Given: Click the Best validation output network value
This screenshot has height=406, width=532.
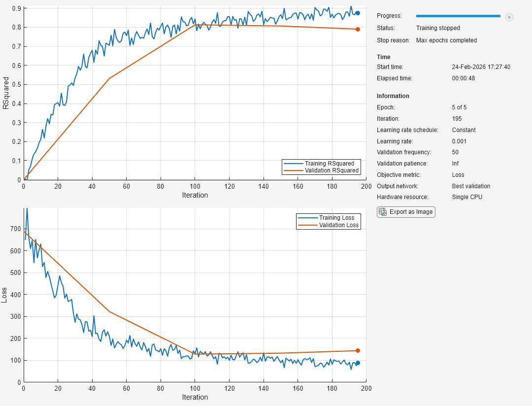Looking at the screenshot, I should [471, 186].
